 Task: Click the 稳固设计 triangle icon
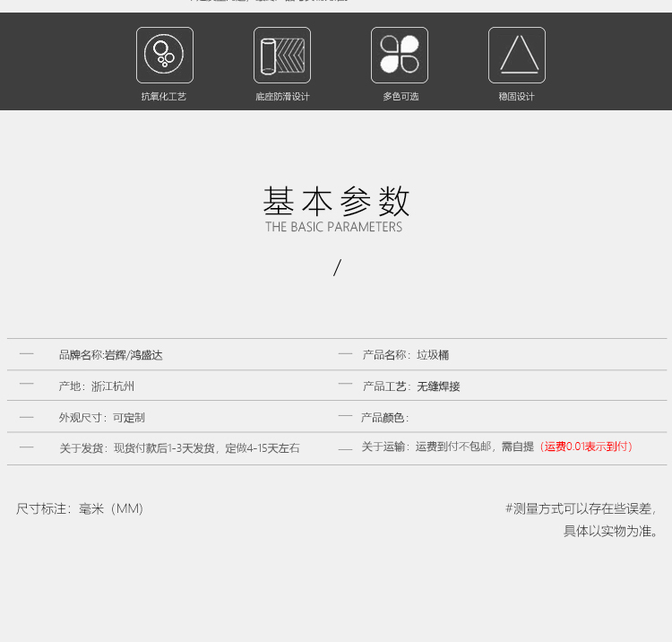[x=517, y=55]
